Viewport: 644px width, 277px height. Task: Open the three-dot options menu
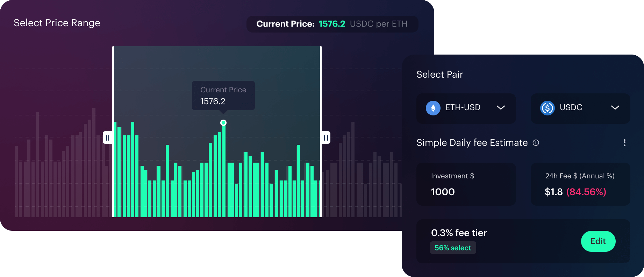tap(624, 143)
